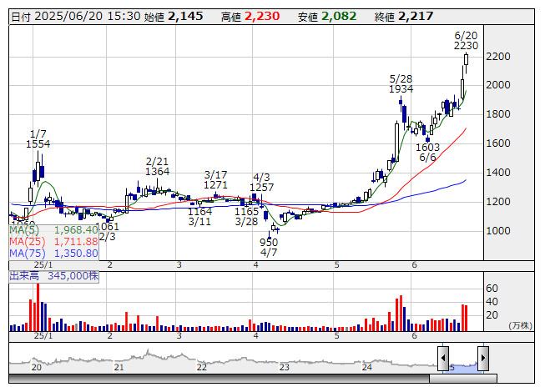Click year 22 in the navigator timeline
The image size is (545, 392).
tap(202, 367)
